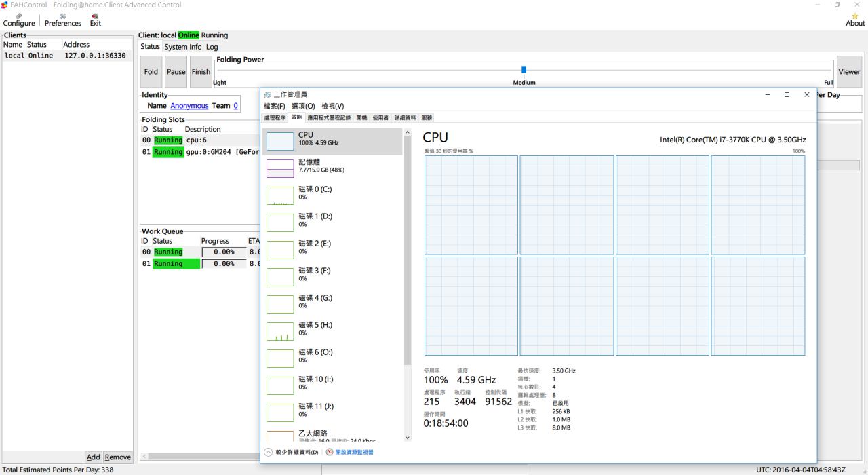
Task: Select 磁碟 11 (J:) performance item
Action: click(x=332, y=413)
